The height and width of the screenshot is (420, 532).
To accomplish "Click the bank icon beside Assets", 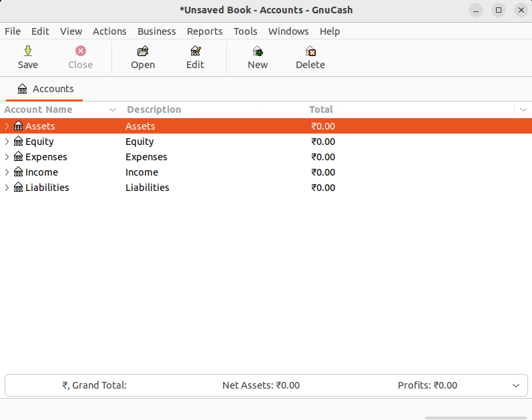I will 18,126.
